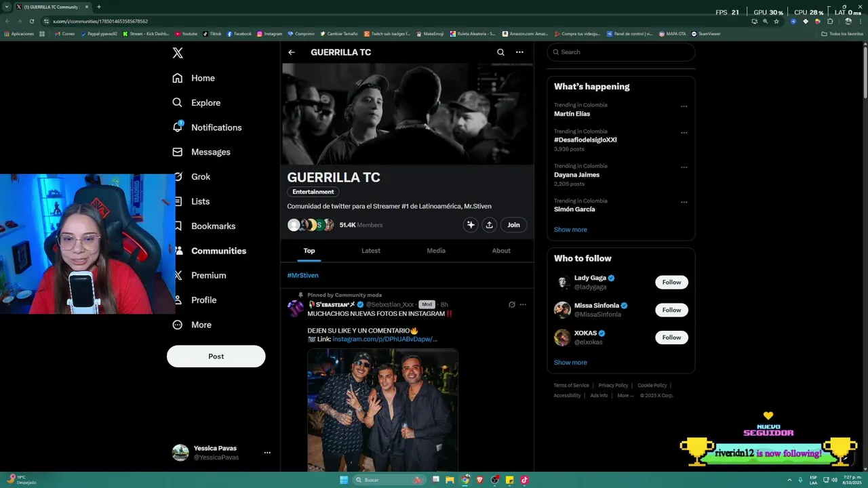Follow XOKAS
Screen dimensions: 868x488
point(671,338)
